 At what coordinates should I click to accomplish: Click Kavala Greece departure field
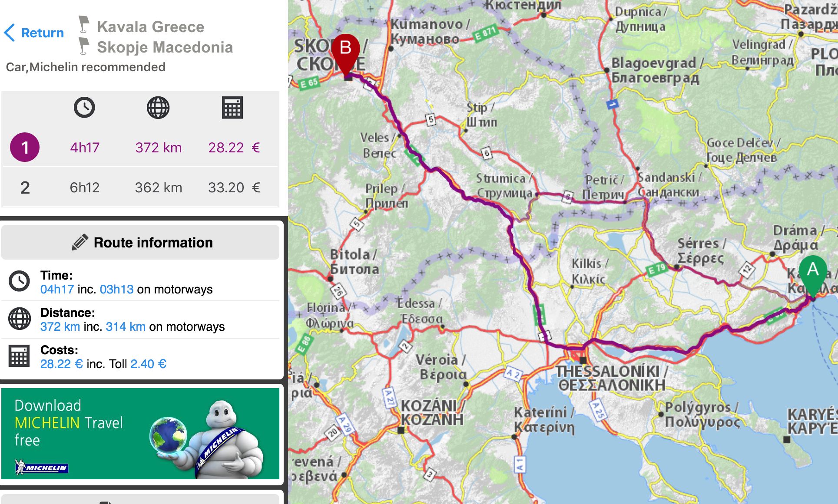150,27
